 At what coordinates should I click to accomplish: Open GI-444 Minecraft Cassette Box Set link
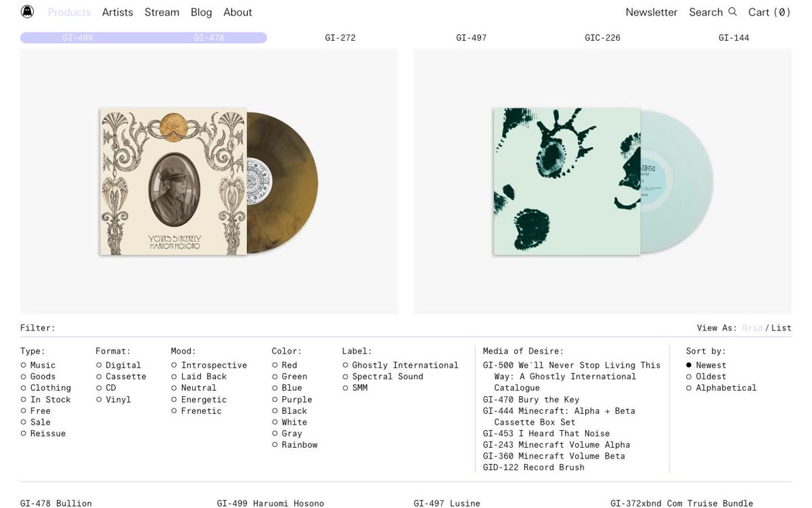[559, 417]
